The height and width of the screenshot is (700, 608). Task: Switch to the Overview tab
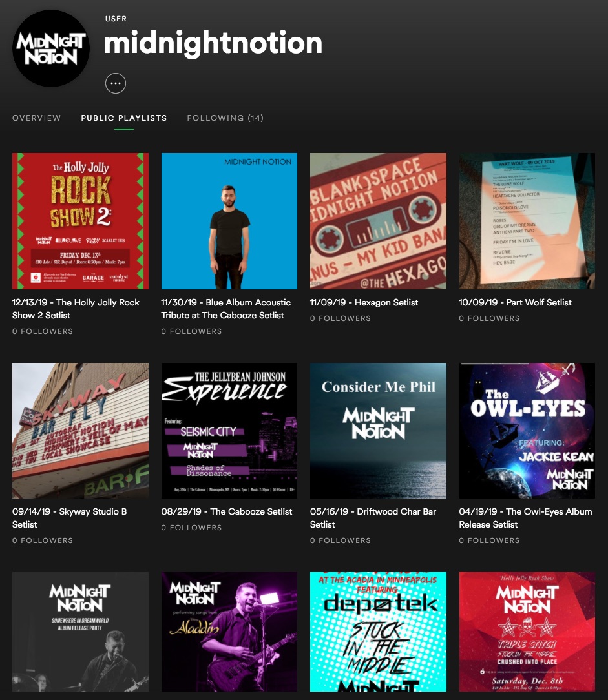[x=37, y=118]
